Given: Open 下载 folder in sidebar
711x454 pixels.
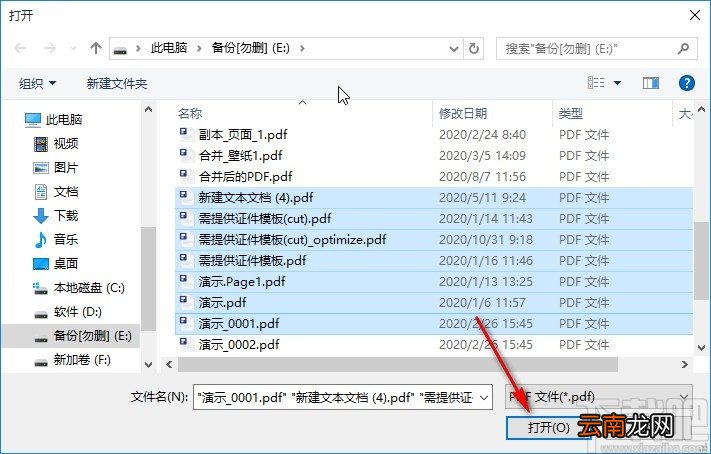Looking at the screenshot, I should tap(56, 215).
